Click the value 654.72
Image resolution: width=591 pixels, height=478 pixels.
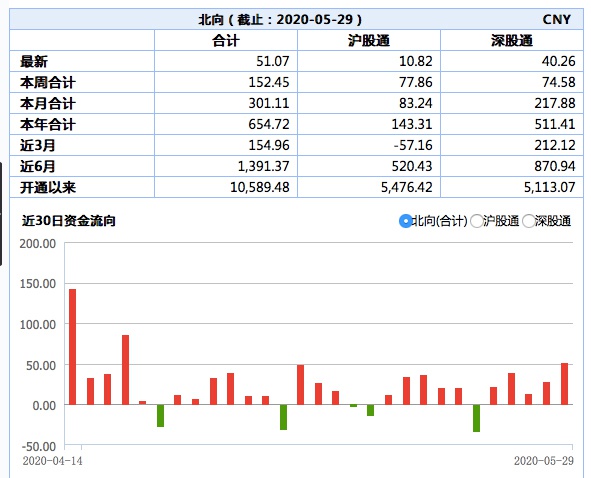click(269, 124)
